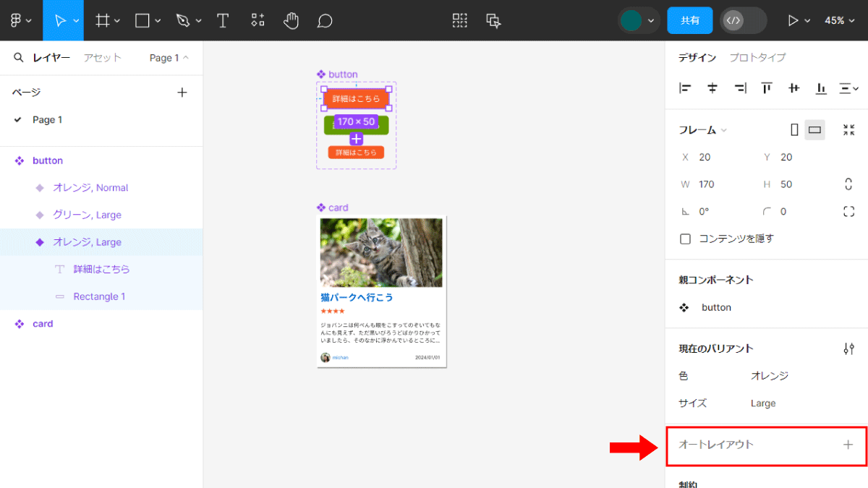Select the Hand tool
The height and width of the screenshot is (488, 868).
291,20
